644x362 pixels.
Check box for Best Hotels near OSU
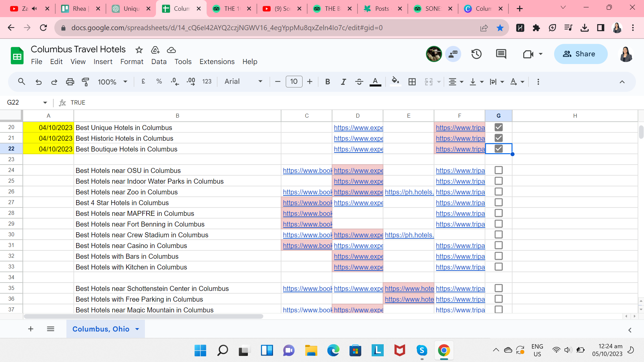click(x=498, y=170)
